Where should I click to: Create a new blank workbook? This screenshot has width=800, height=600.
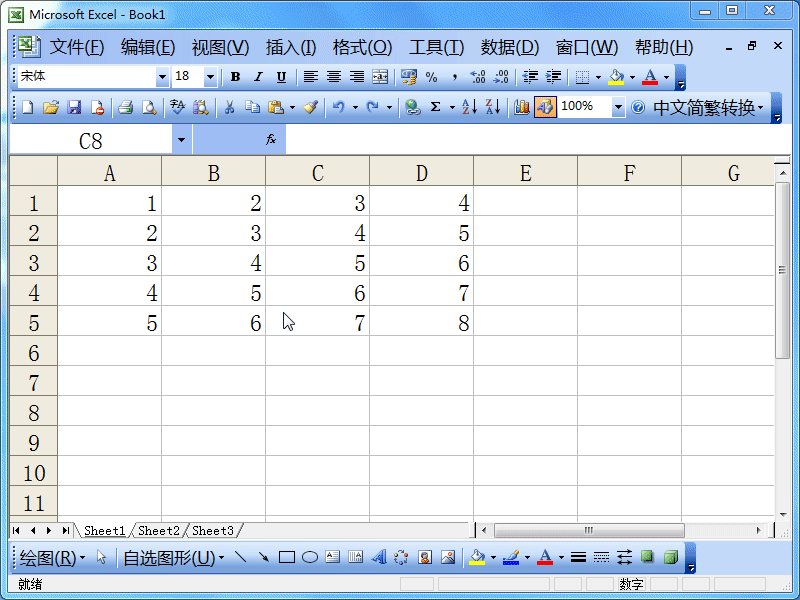(27, 108)
